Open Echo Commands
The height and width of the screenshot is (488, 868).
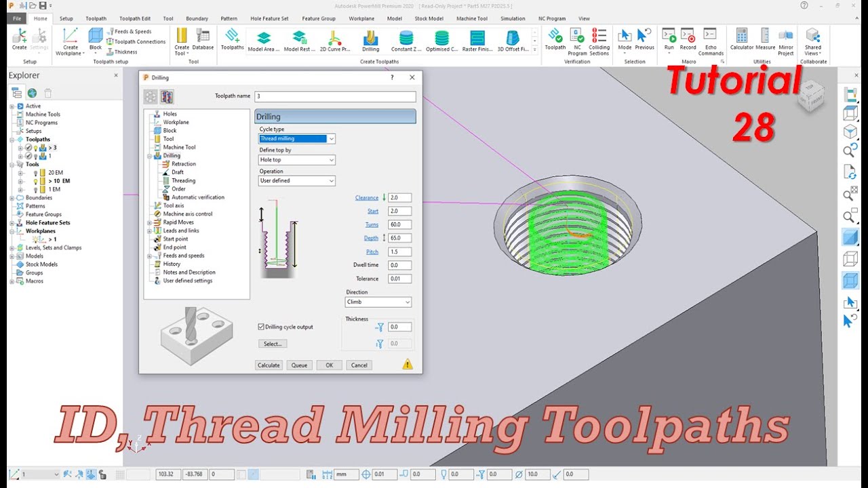pos(711,41)
